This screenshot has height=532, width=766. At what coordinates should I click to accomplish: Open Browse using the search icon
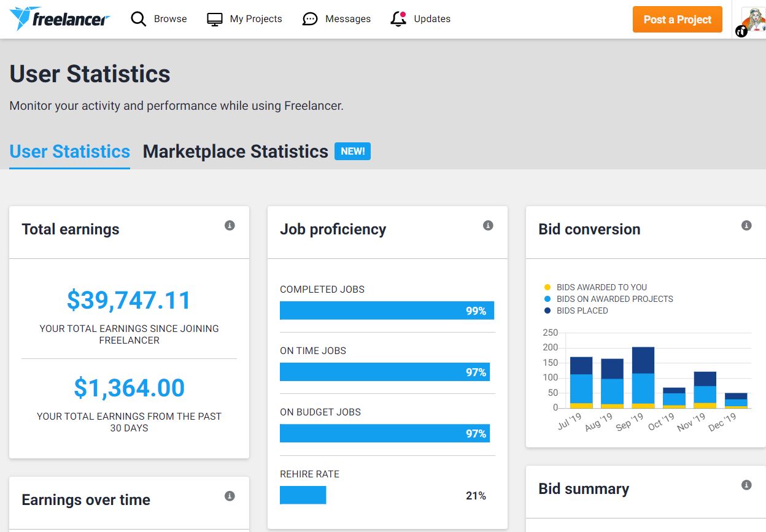(x=139, y=18)
